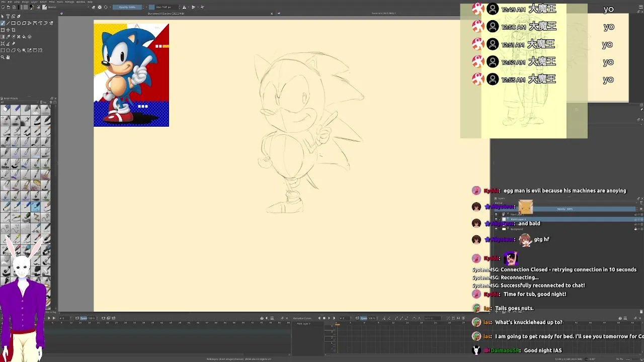Viewport: 644px width, 362px height.
Task: Go to next frame in Animation Curves docker
Action: [334, 318]
